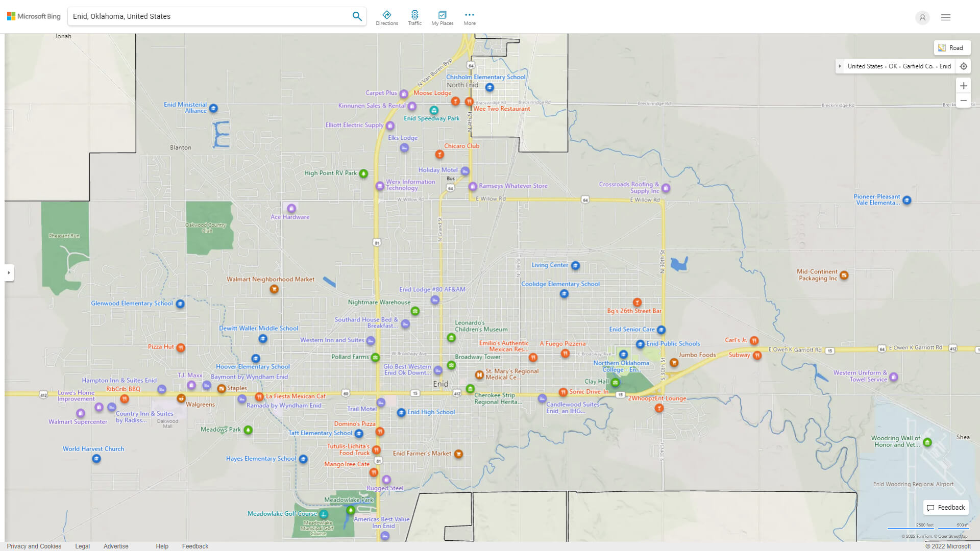
Task: Open the Directions menu item
Action: tap(387, 18)
